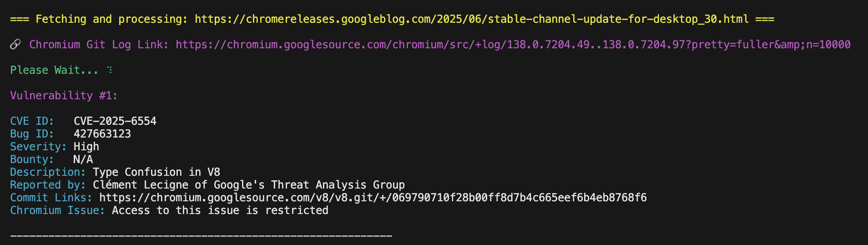This screenshot has height=245, width=868.
Task: Open the Chromium Git Log link URL
Action: (x=513, y=45)
